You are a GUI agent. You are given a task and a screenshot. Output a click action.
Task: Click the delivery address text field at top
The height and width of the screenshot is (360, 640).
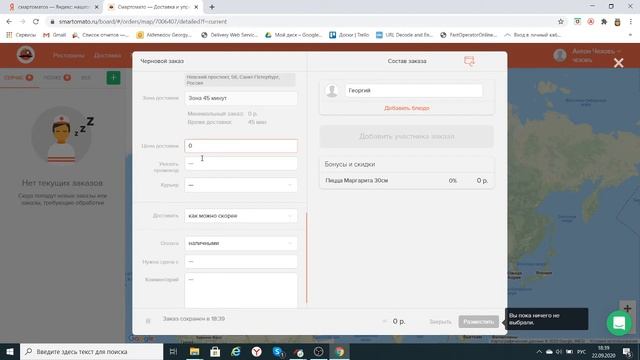241,80
